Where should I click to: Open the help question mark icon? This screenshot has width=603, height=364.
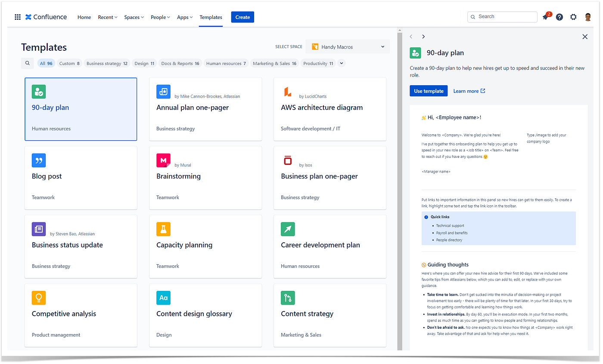pyautogui.click(x=559, y=17)
